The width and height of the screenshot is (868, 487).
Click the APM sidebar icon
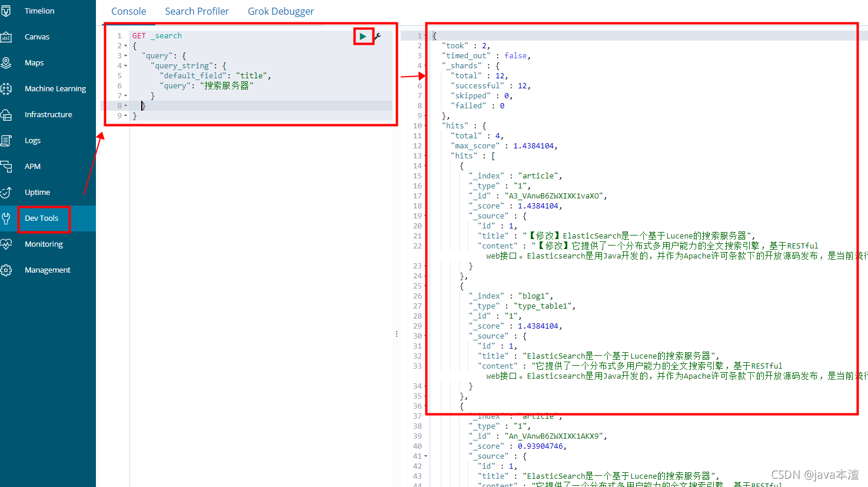coord(6,167)
